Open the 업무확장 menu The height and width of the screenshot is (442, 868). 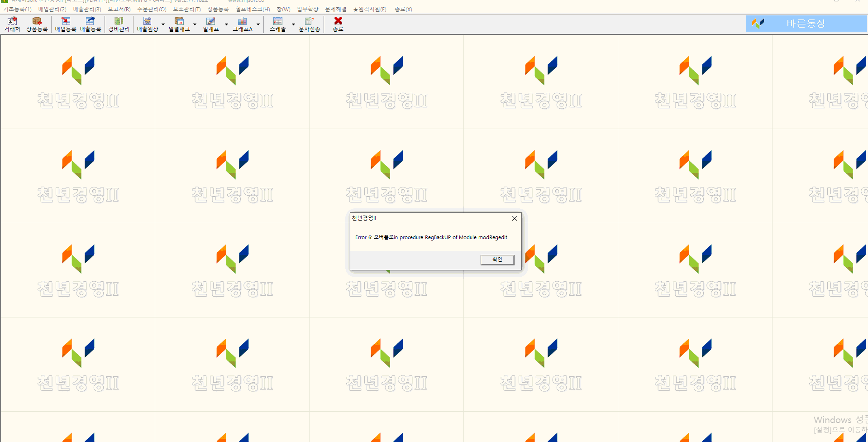tap(308, 9)
